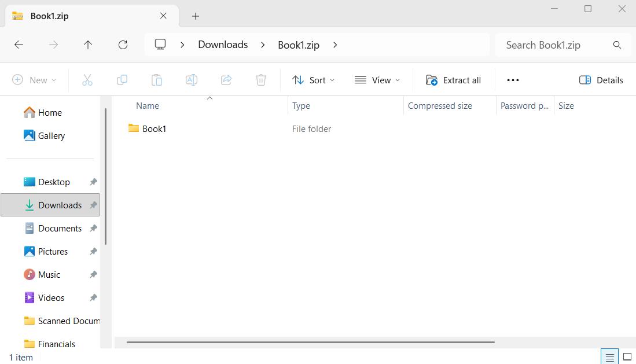Unpin Desktop from quick access
Screen dimensions: 636x364
click(x=93, y=182)
